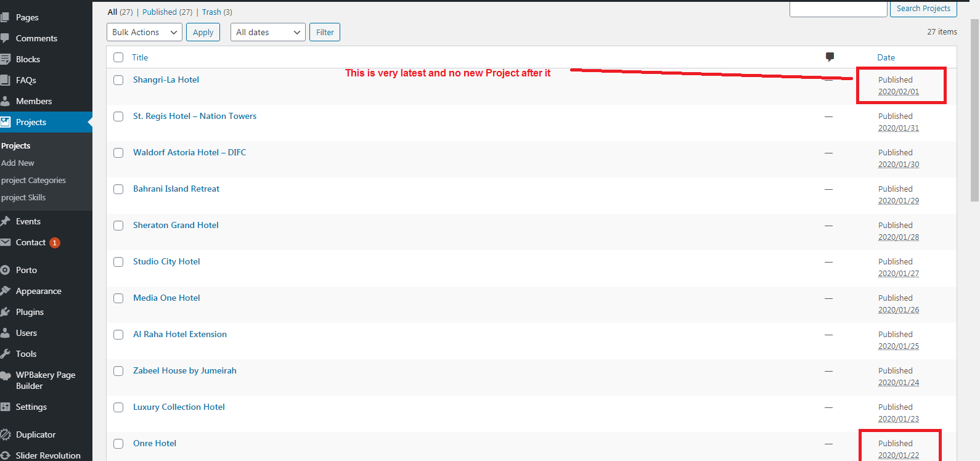This screenshot has height=461, width=980.
Task: Open the Waldorf Astoria Hotel – DIFC link
Action: (x=189, y=152)
